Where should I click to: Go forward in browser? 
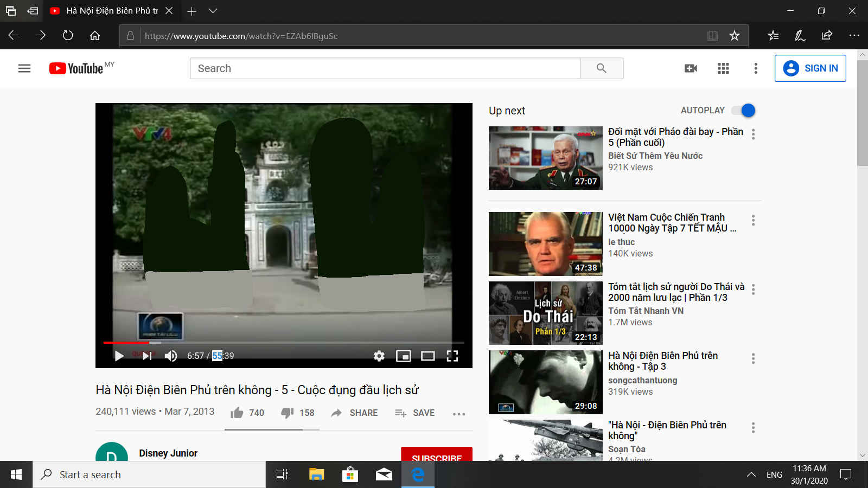pyautogui.click(x=41, y=35)
